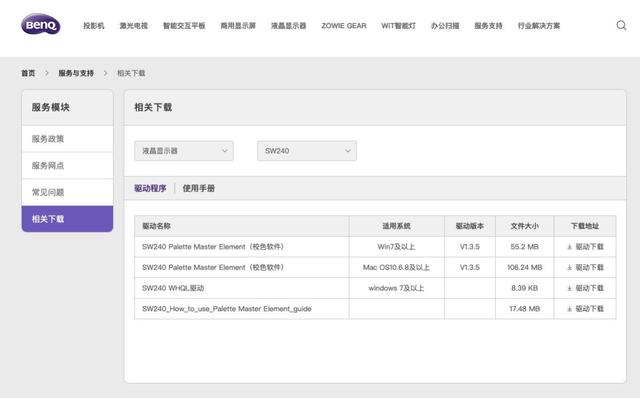Open the 商用显示屏 menu

(x=238, y=26)
